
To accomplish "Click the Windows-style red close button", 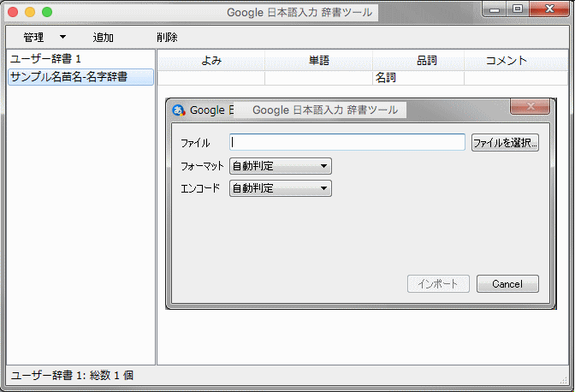I will pyautogui.click(x=549, y=9).
